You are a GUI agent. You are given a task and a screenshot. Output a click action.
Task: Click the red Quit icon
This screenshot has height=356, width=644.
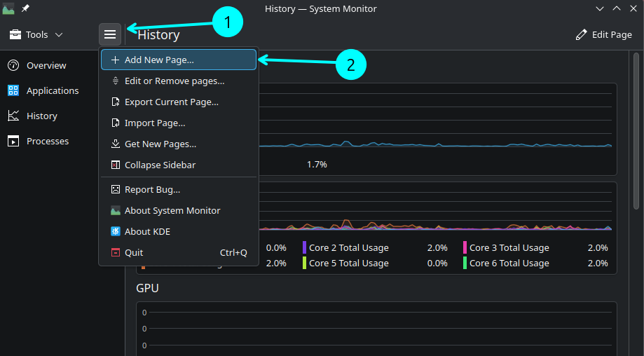116,252
